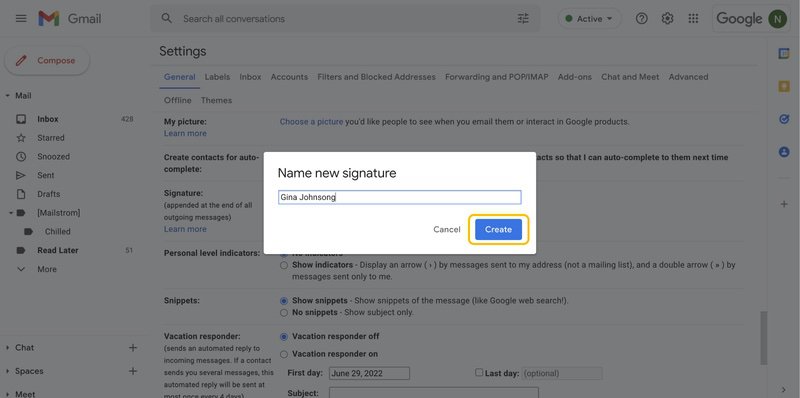800x398 pixels.
Task: Click Learn more under Signature
Action: (x=185, y=230)
